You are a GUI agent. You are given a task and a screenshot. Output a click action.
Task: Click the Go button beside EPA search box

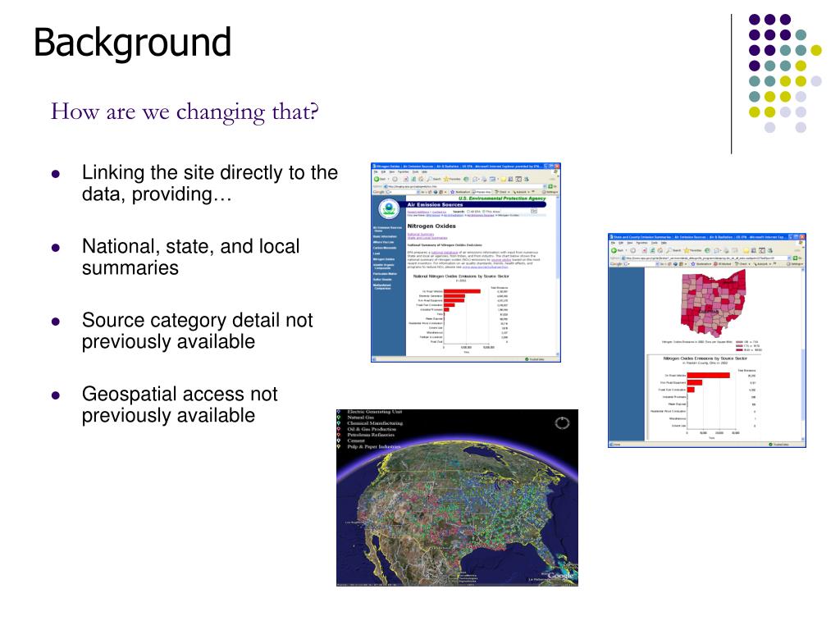click(533, 211)
